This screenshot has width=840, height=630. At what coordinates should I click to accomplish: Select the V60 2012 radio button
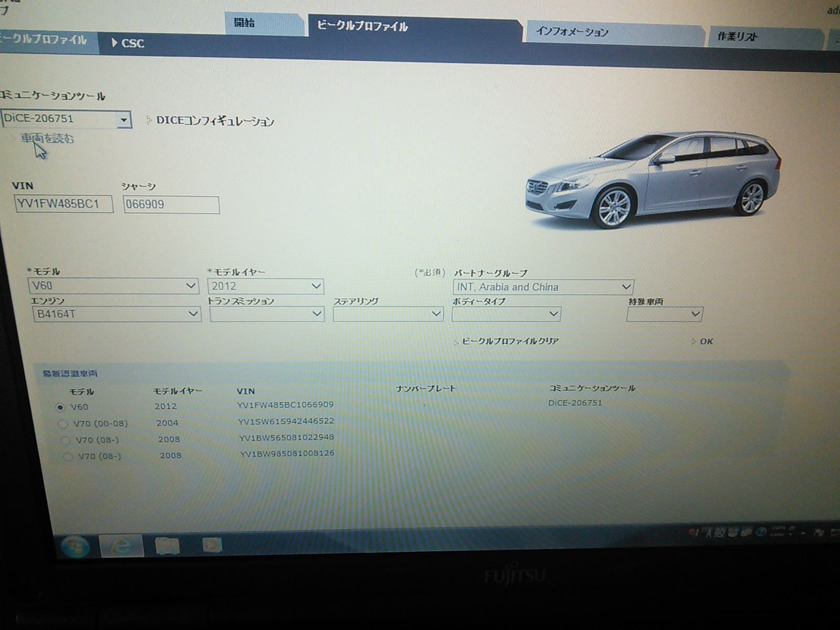(x=60, y=407)
